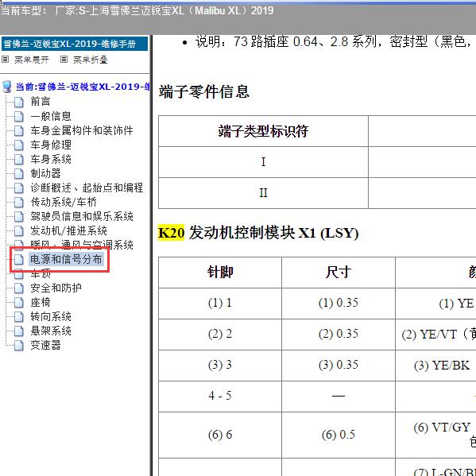Click the 菜单折叠 collapse-menu icon
The height and width of the screenshot is (476, 476).
(64, 59)
